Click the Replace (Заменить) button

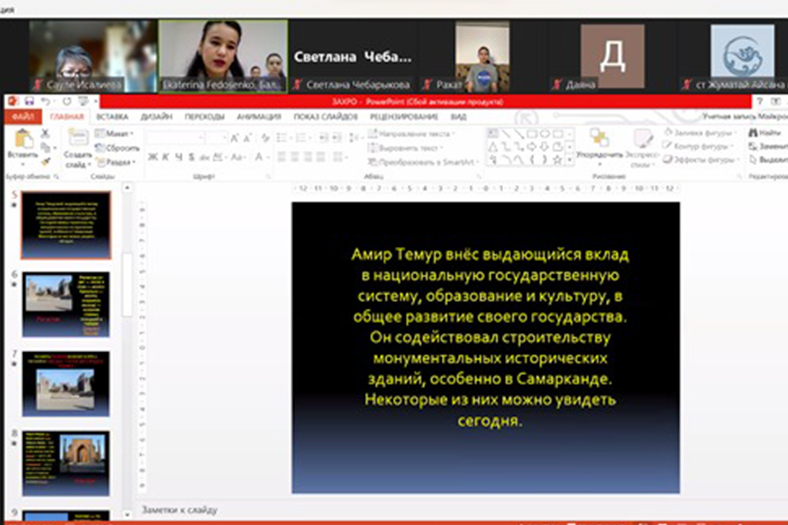(768, 146)
